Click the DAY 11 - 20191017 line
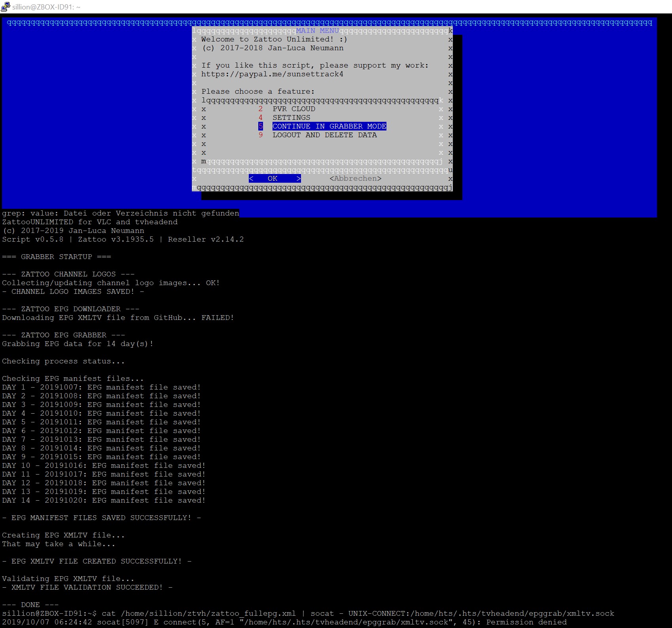The height and width of the screenshot is (628, 672). click(x=104, y=475)
